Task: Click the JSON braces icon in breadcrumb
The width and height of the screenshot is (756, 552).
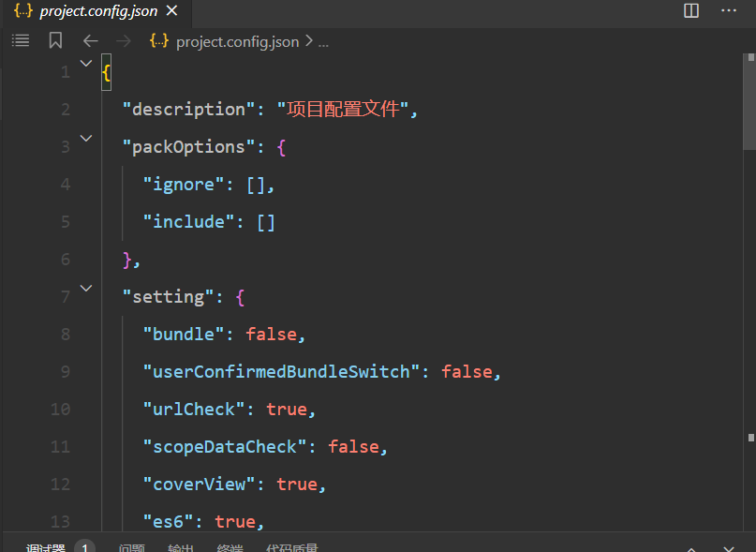Action: [x=159, y=40]
